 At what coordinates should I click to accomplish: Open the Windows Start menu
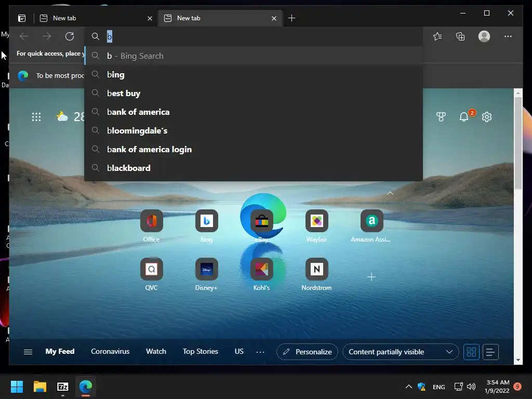click(17, 387)
